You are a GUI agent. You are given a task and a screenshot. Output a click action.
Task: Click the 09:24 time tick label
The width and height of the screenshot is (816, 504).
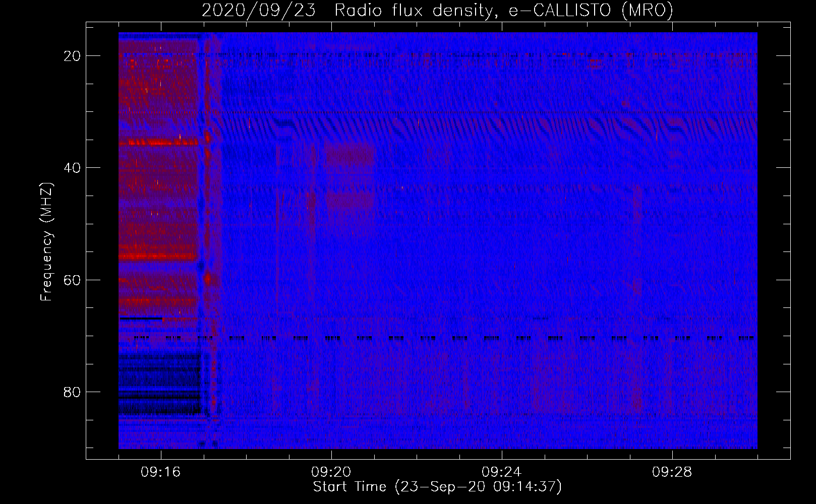pos(502,472)
